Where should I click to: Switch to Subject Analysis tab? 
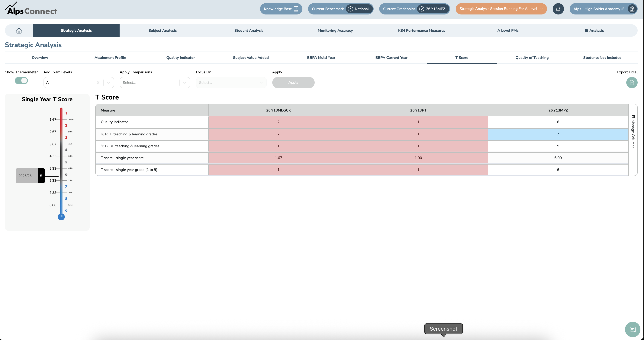[x=163, y=30]
